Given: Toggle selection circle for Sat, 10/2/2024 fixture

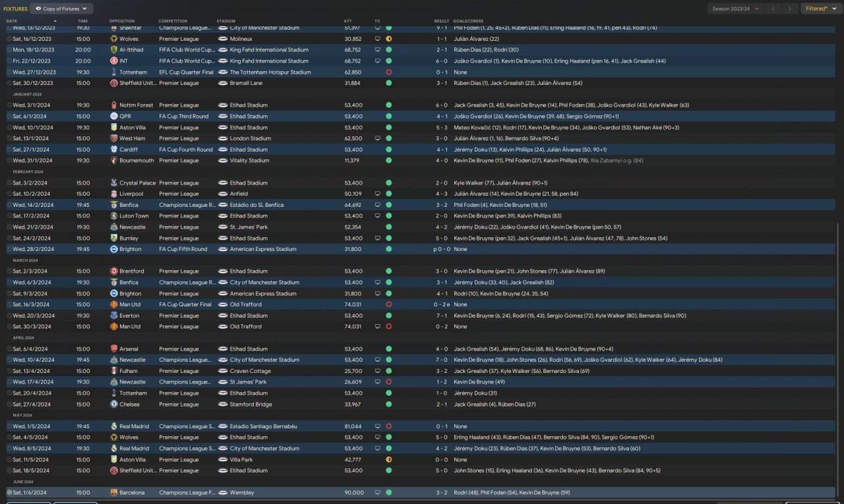Looking at the screenshot, I should 9,194.
